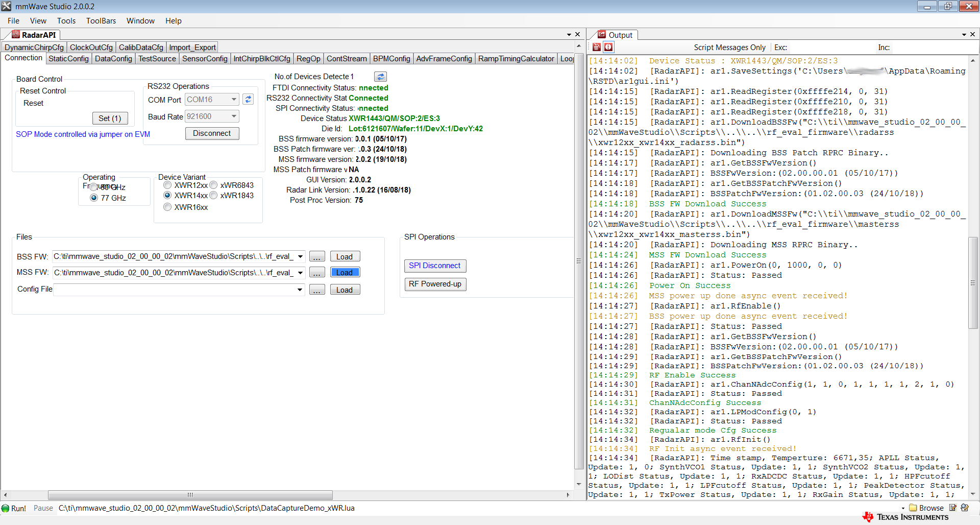Click Load for MSS FW
Screen dimensions: 980x525
point(345,272)
